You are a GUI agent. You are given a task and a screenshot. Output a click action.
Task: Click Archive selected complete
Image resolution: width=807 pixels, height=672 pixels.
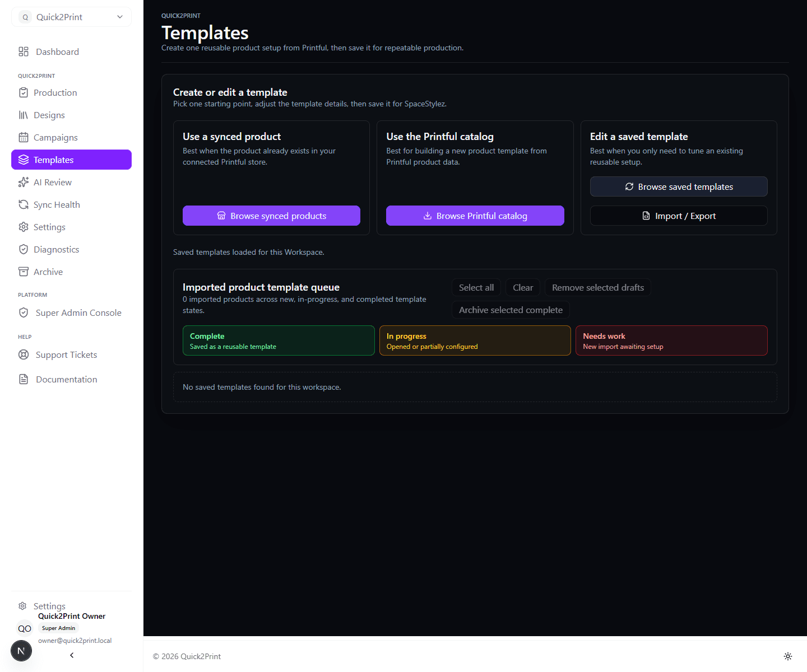point(511,310)
